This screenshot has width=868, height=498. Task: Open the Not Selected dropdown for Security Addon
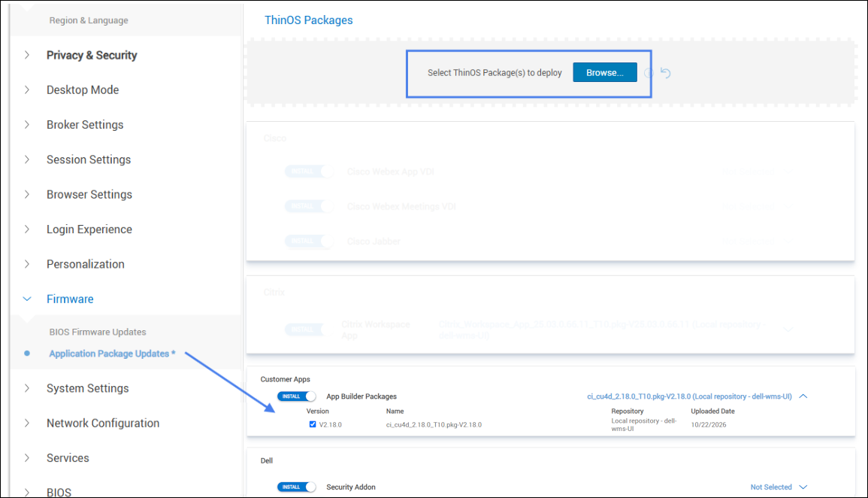coord(779,487)
